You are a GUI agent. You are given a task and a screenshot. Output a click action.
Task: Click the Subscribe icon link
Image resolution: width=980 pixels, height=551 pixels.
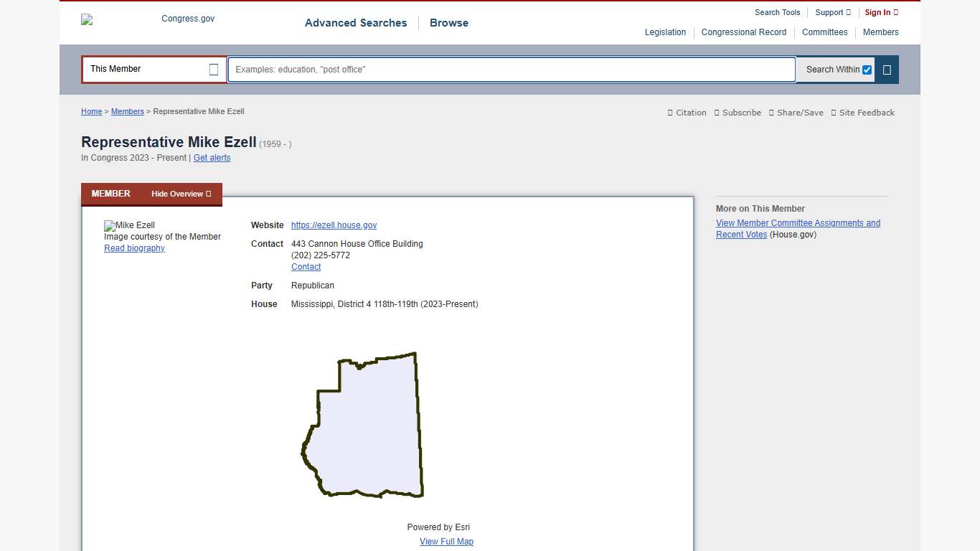(x=738, y=113)
